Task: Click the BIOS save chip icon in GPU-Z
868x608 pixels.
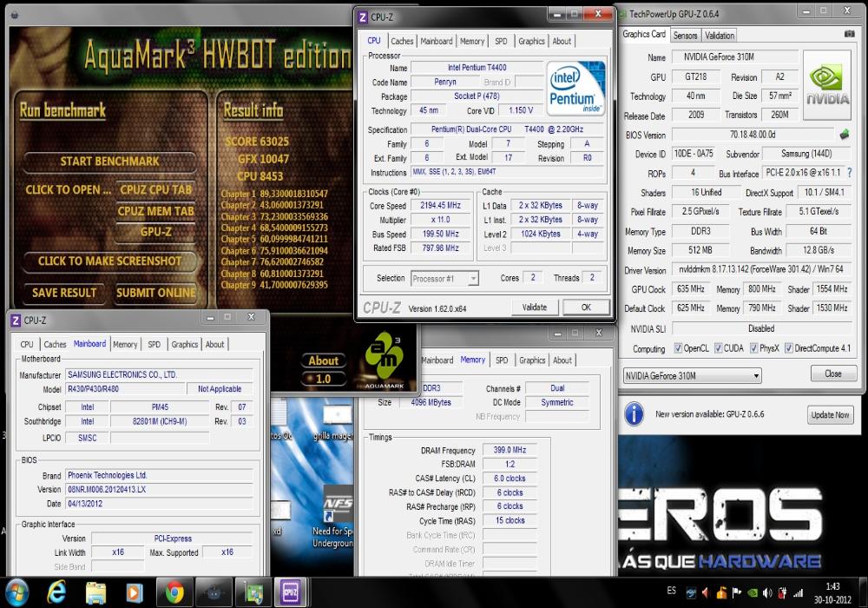Action: [845, 135]
